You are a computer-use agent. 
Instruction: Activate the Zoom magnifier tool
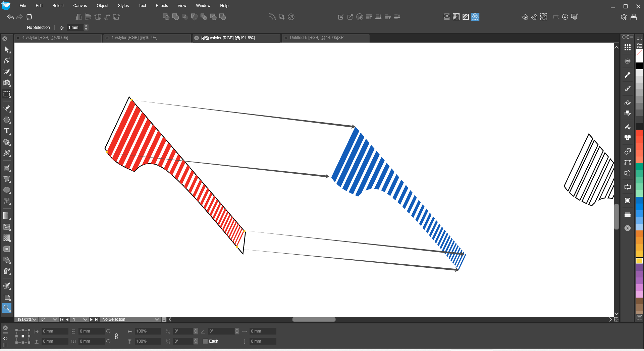click(7, 308)
